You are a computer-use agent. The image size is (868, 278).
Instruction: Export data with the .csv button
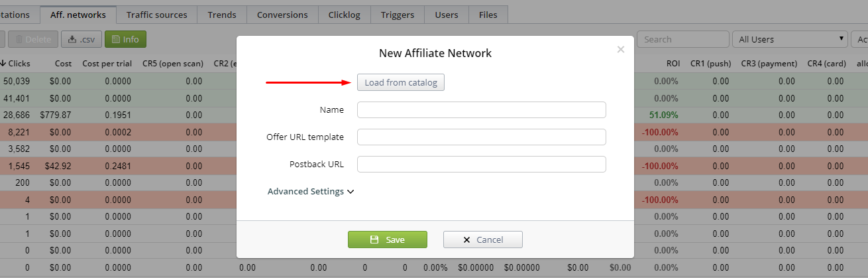tap(81, 39)
